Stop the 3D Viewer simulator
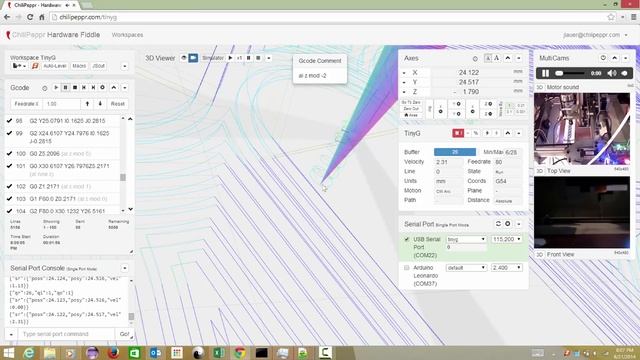Viewport: 640px width, 360px height. [258, 58]
